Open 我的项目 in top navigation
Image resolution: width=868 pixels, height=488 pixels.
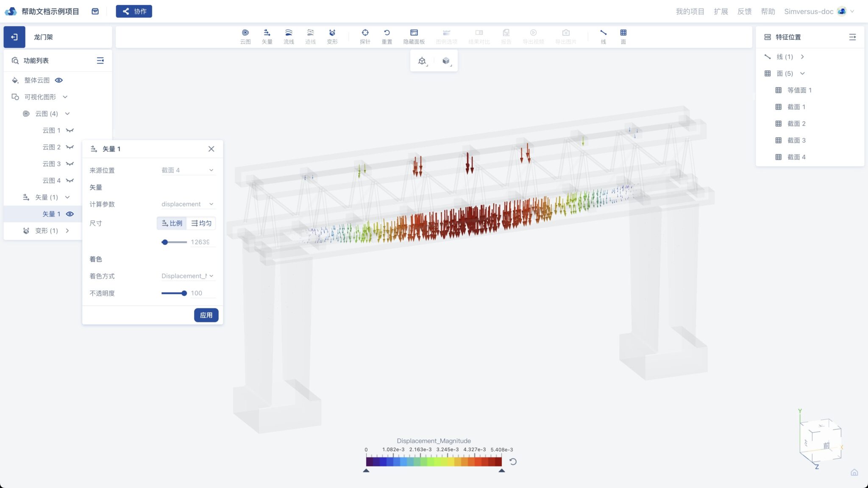point(690,11)
